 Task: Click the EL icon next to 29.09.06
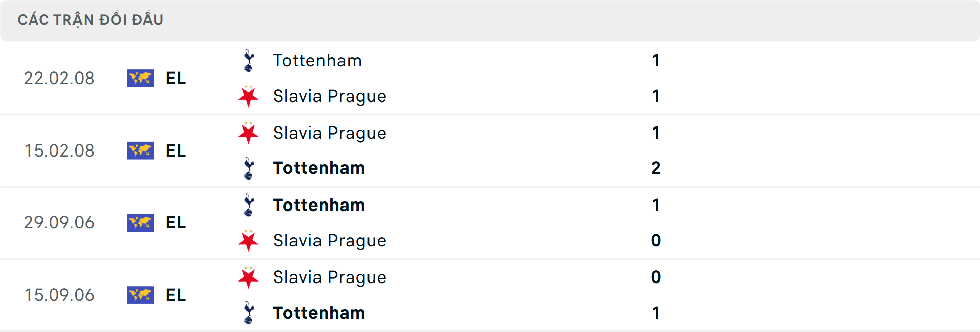tap(140, 223)
